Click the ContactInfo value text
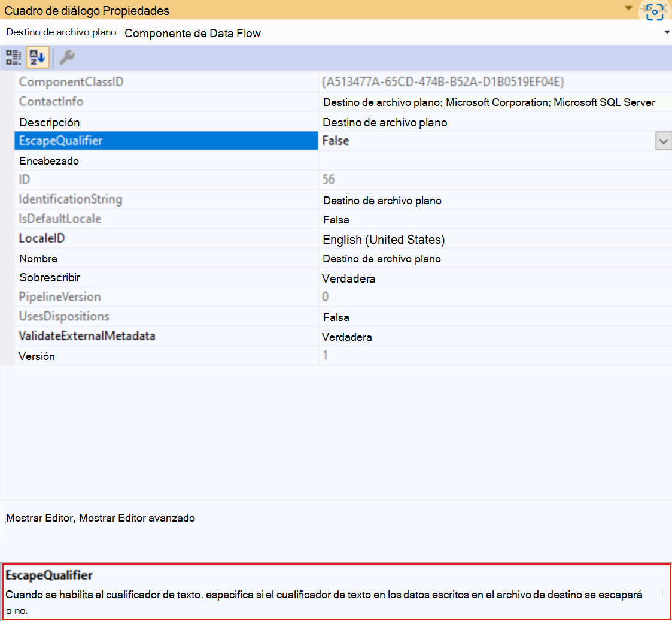Screen dimensions: 672x621 (x=489, y=102)
